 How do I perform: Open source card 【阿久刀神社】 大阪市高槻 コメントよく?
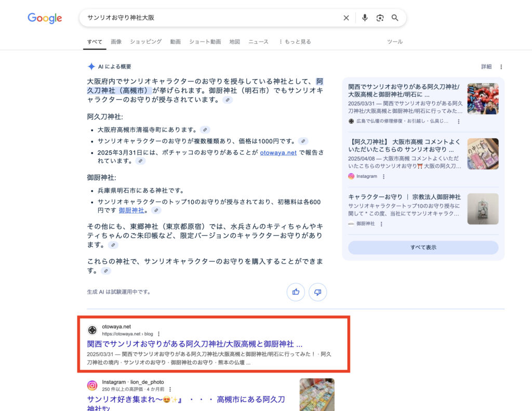click(x=404, y=145)
